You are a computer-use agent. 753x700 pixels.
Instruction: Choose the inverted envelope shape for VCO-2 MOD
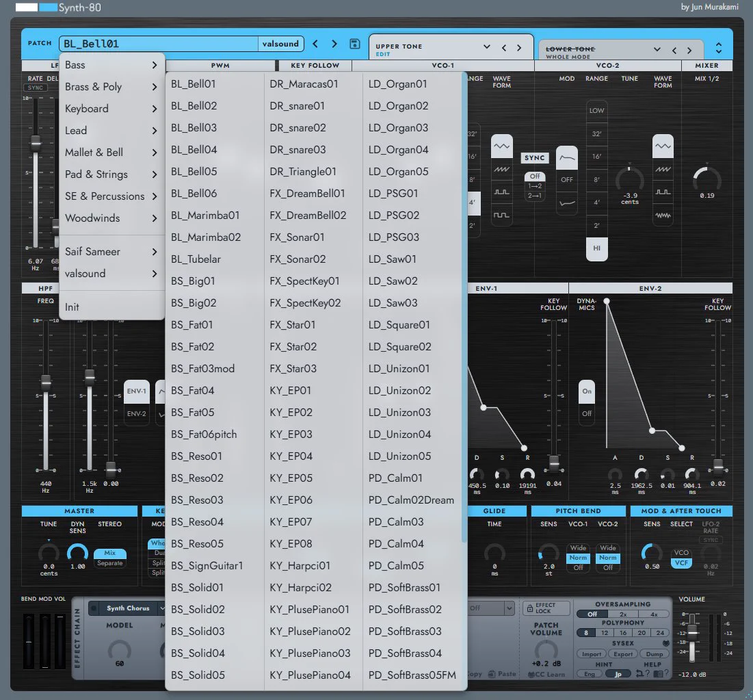(567, 203)
